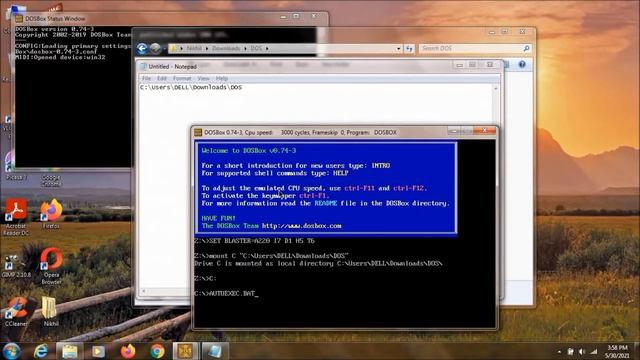Open File Explorer from the taskbar
Screen dimensions: 640x360
click(x=70, y=351)
